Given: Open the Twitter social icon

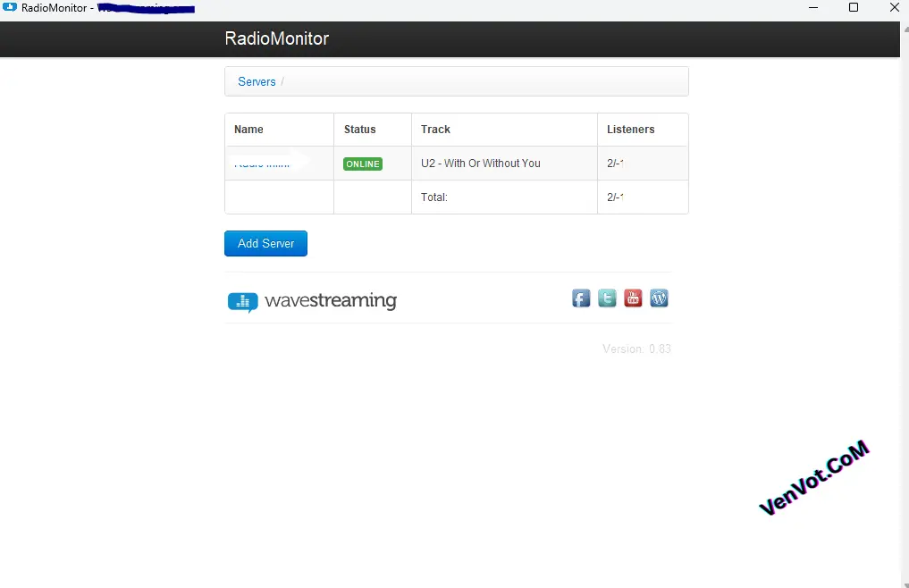Looking at the screenshot, I should coord(607,298).
